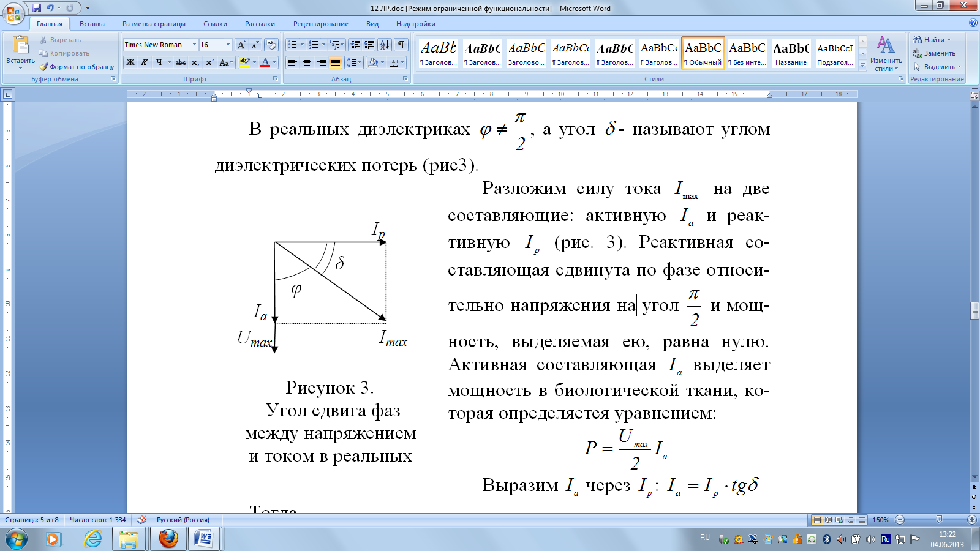Toggle show paragraph marks (¶)
Image resolution: width=980 pixels, height=551 pixels.
pos(401,45)
